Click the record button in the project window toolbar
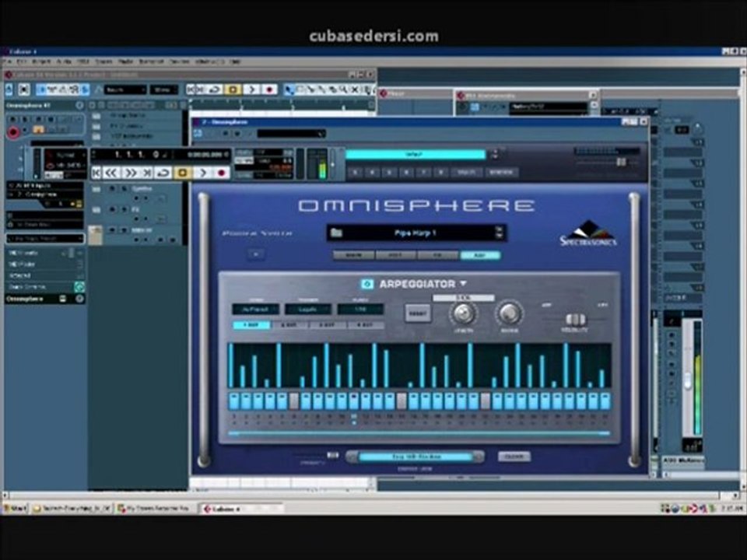The image size is (747, 560). 269,89
